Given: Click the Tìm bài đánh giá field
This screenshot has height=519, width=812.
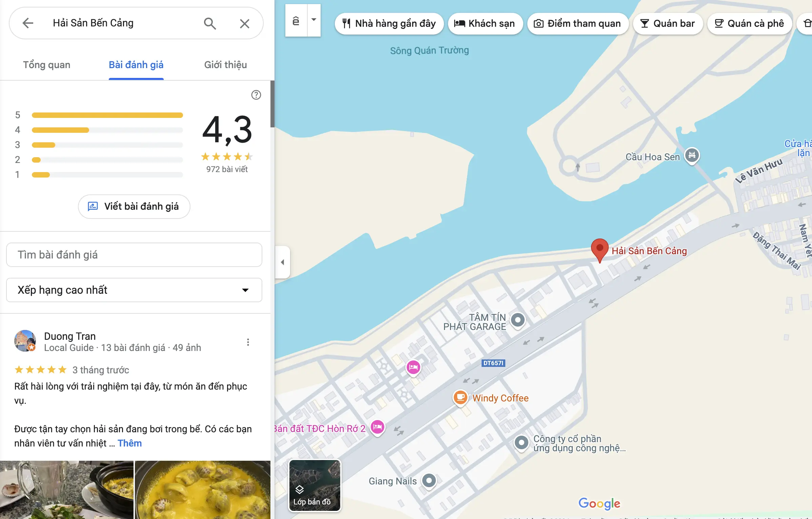Looking at the screenshot, I should coord(134,255).
